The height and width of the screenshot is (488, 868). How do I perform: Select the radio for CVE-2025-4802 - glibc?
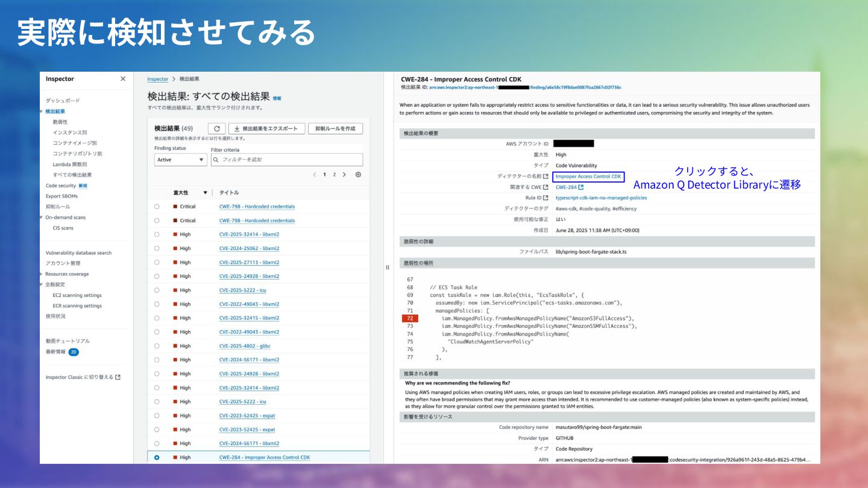(157, 346)
